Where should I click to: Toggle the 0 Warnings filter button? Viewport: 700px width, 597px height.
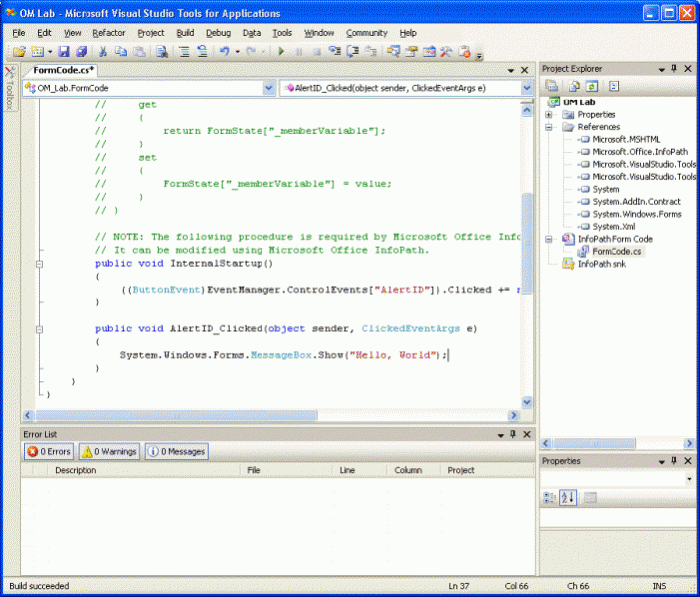coord(109,452)
